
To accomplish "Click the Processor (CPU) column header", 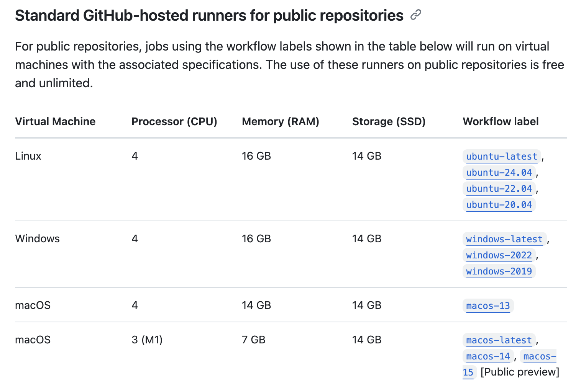I will [174, 121].
